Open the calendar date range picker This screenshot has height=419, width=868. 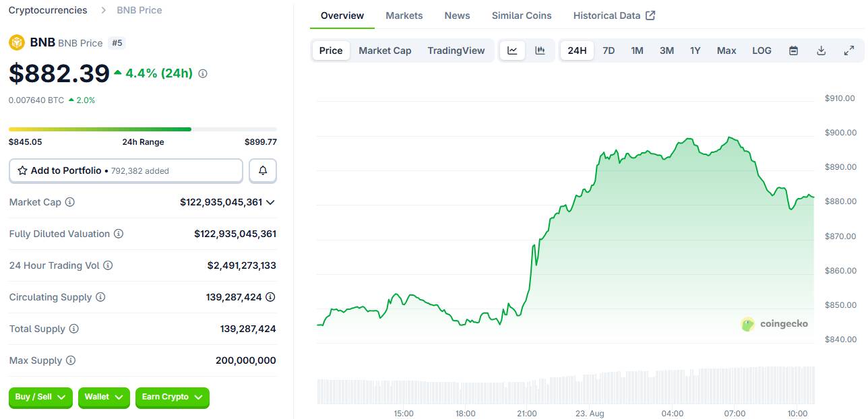click(x=794, y=51)
